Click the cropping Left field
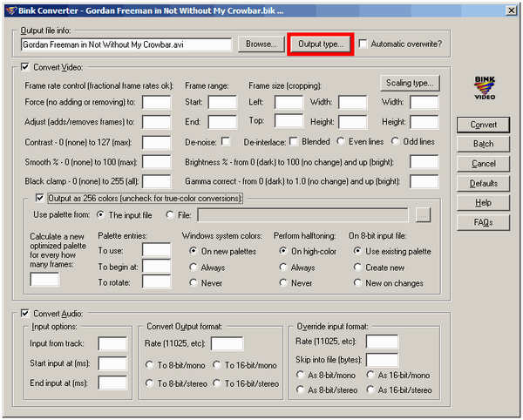The width and height of the screenshot is (523, 420). [289, 102]
